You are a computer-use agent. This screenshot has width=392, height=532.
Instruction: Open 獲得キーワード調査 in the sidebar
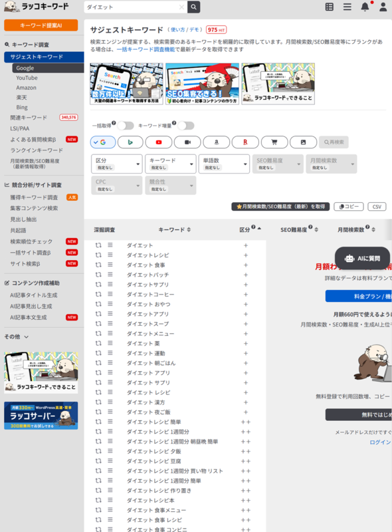(x=34, y=197)
